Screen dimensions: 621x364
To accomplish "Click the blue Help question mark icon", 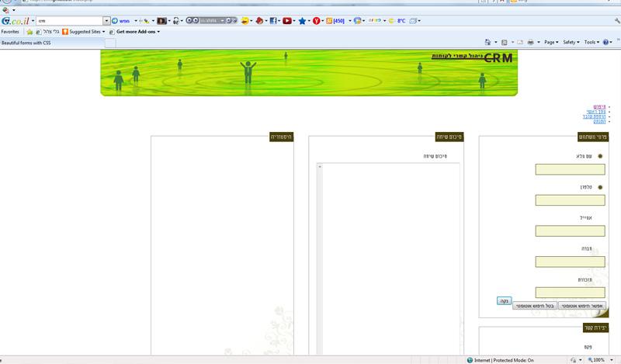I will tap(605, 42).
